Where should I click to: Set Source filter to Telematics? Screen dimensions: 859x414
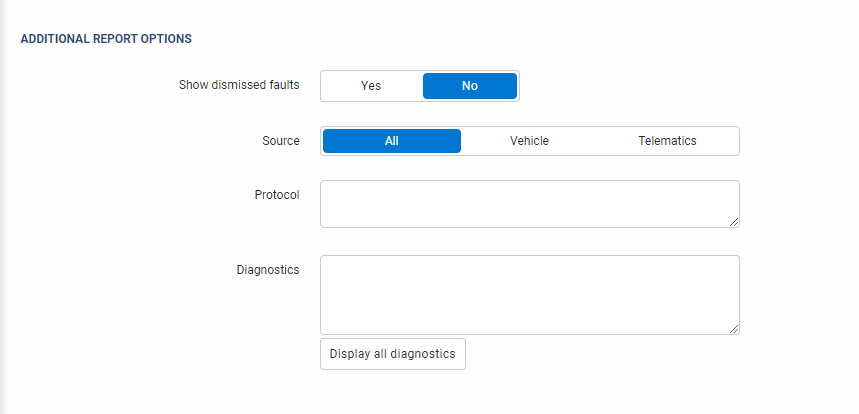coord(667,141)
